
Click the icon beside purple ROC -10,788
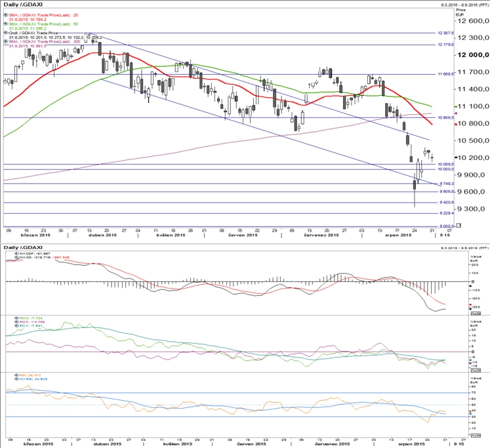(17, 322)
